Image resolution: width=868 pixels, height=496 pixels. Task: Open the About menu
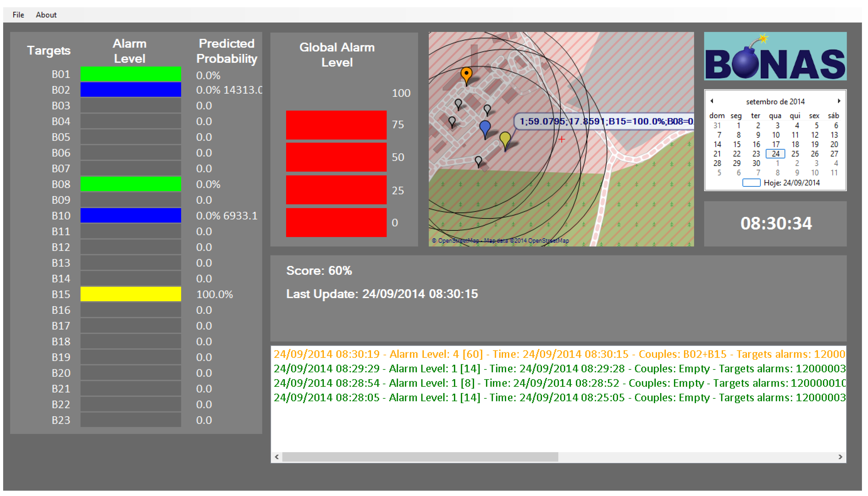click(x=46, y=15)
